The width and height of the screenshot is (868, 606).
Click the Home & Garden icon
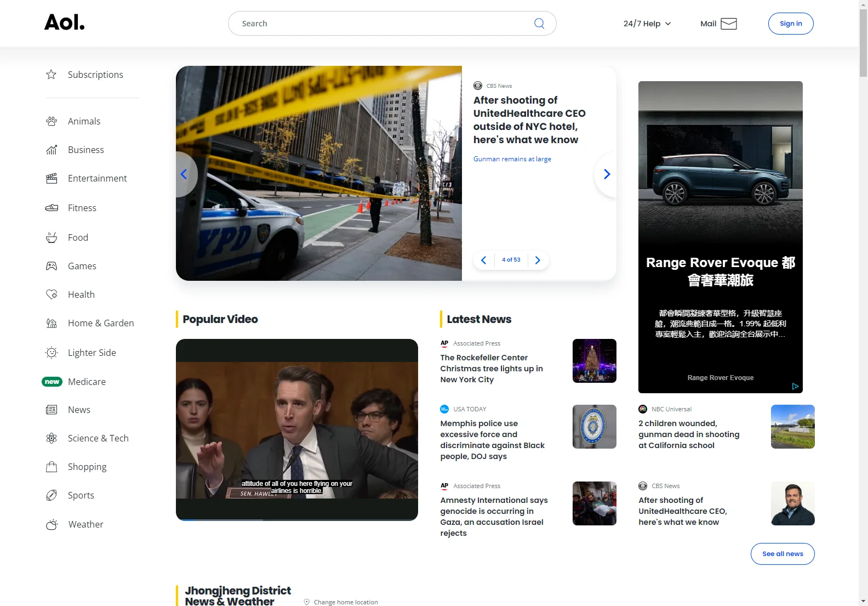[x=52, y=323]
